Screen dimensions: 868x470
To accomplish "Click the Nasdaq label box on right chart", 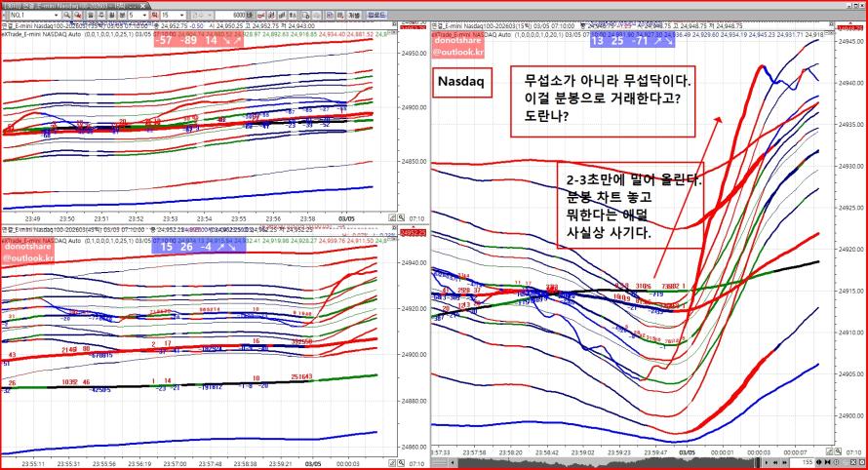I will point(461,83).
